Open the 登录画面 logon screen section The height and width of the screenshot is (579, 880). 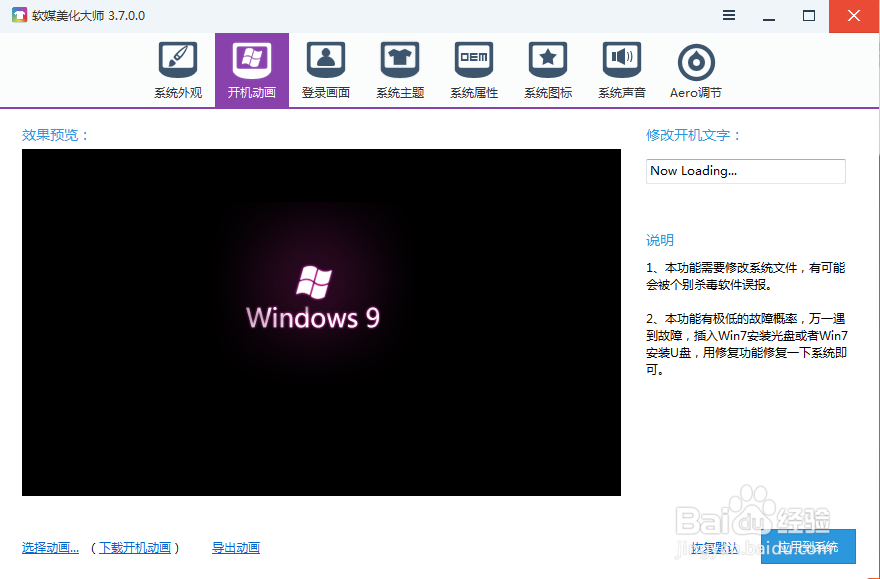pos(325,68)
